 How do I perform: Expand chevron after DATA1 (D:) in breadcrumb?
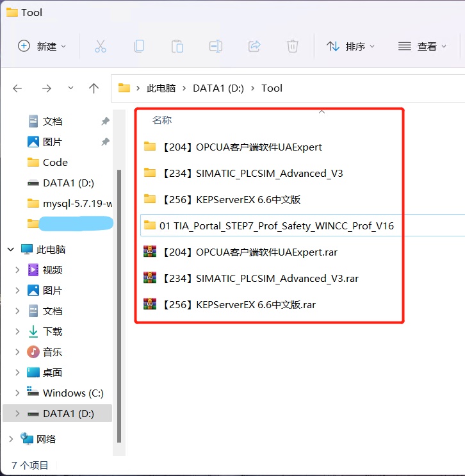[253, 88]
